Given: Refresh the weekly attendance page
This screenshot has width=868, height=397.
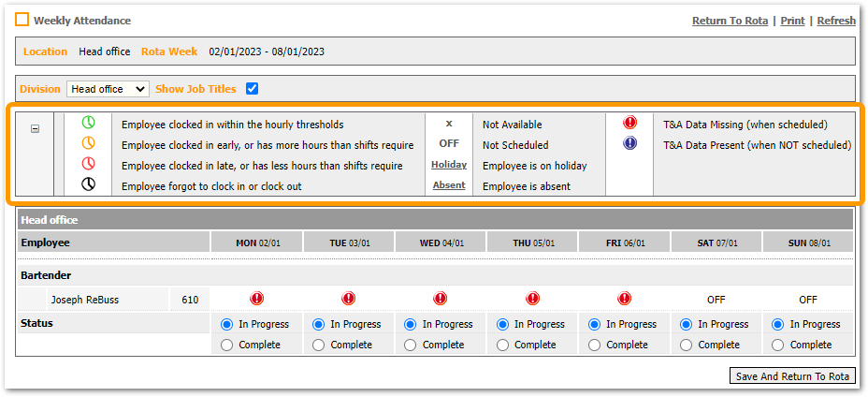Looking at the screenshot, I should point(835,21).
